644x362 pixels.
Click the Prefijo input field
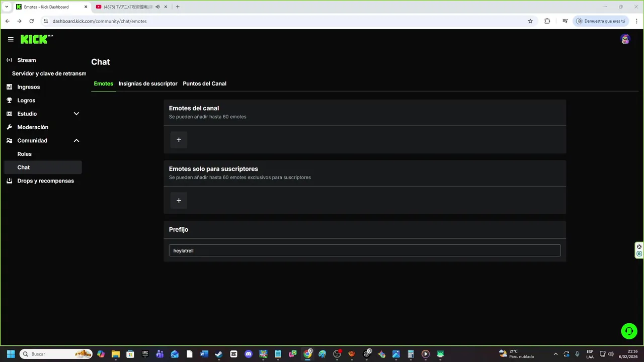[x=365, y=250]
